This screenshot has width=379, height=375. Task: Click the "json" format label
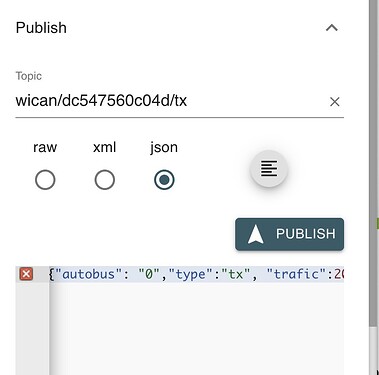(164, 148)
